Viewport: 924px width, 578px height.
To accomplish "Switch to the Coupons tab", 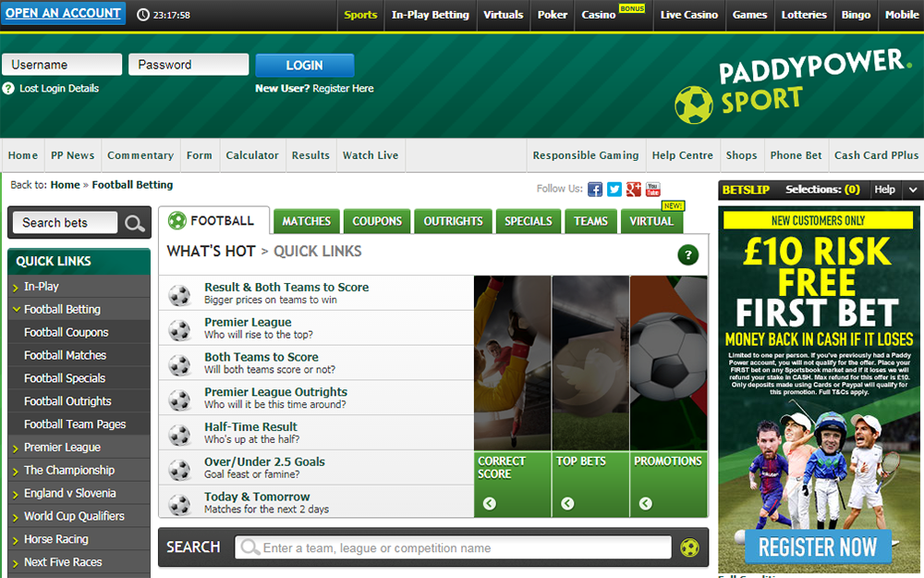I will [377, 221].
